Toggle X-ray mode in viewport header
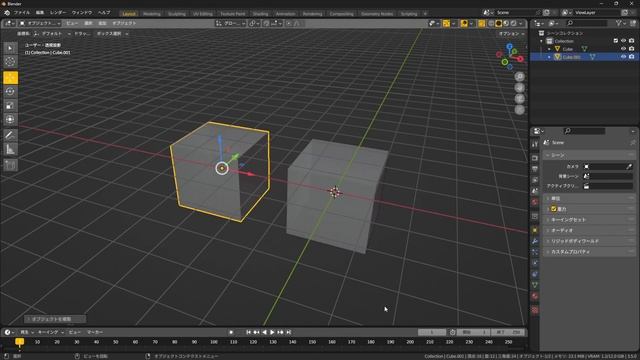The height and width of the screenshot is (360, 640). [482, 24]
